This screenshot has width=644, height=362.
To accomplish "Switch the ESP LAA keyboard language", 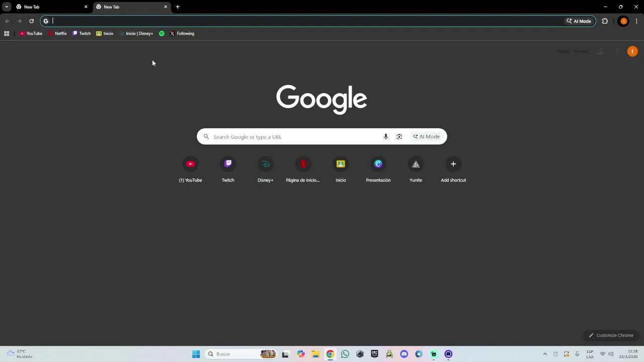I will click(590, 354).
